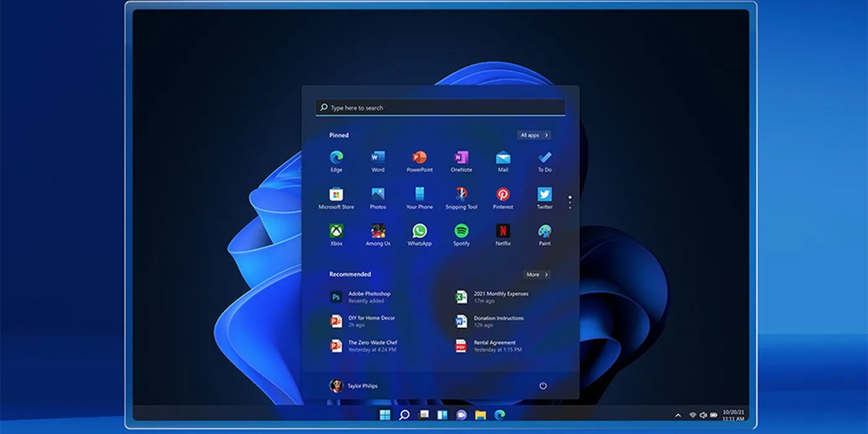Open DIY for Home Decor presentation
Viewport: 868px width, 434px height.
(x=361, y=322)
